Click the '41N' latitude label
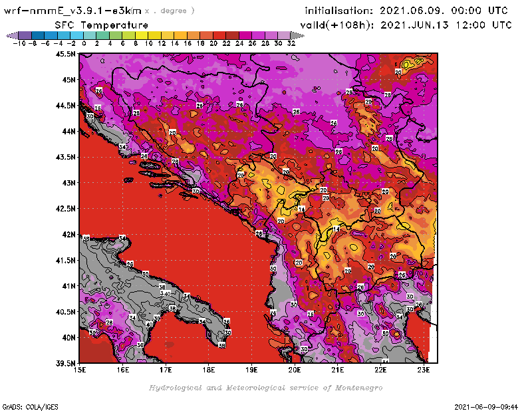The image size is (532, 411). click(x=69, y=286)
